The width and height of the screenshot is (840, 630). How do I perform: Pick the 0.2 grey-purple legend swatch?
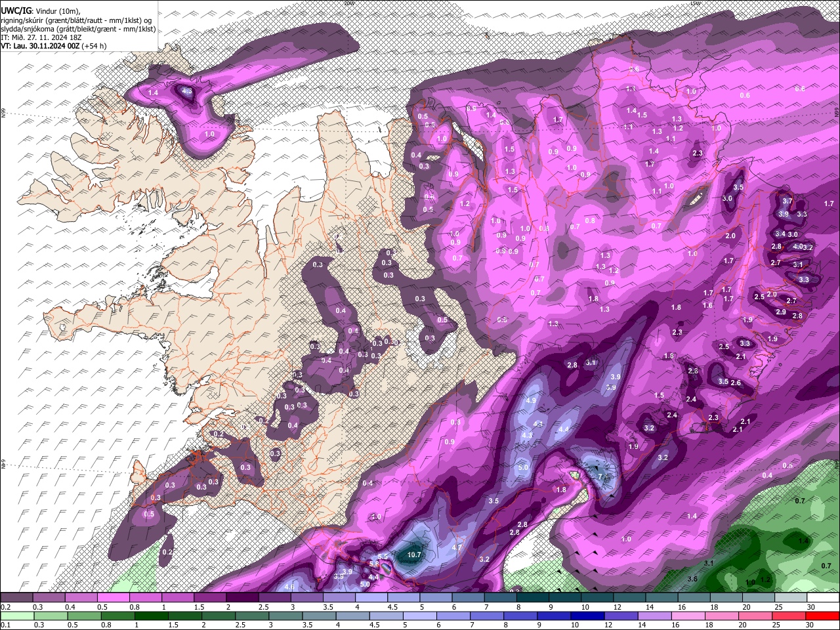16,598
